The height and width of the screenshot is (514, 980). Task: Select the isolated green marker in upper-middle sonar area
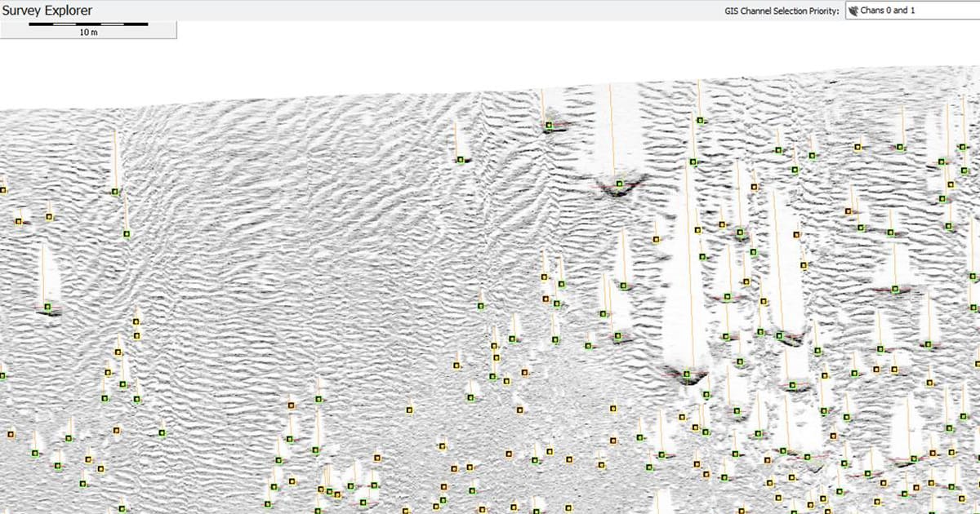[461, 160]
